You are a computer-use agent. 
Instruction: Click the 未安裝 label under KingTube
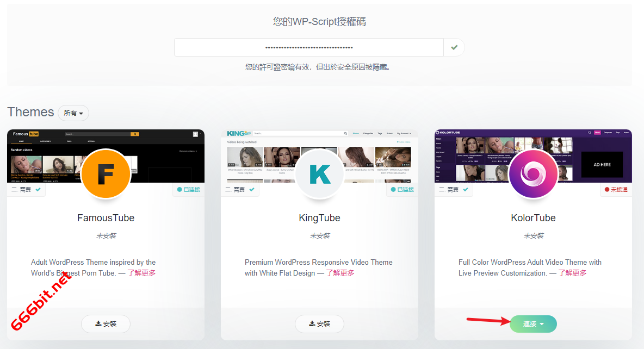[319, 236]
